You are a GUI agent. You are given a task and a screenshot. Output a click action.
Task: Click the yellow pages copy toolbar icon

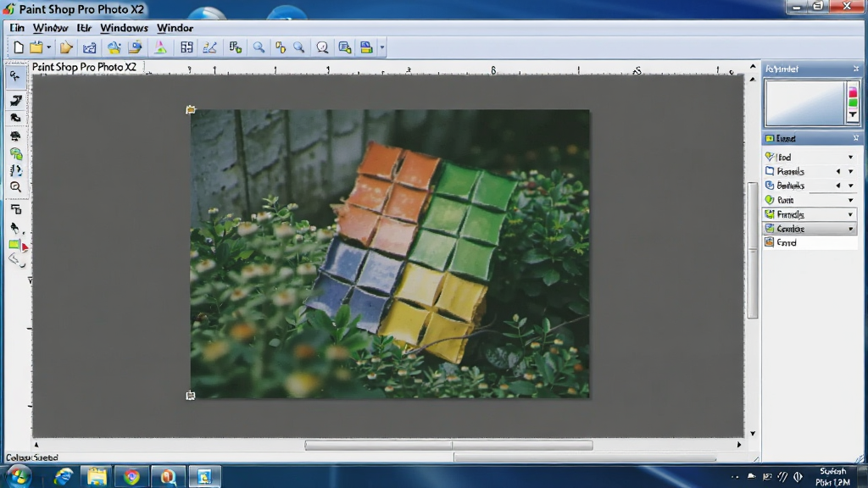pyautogui.click(x=281, y=47)
